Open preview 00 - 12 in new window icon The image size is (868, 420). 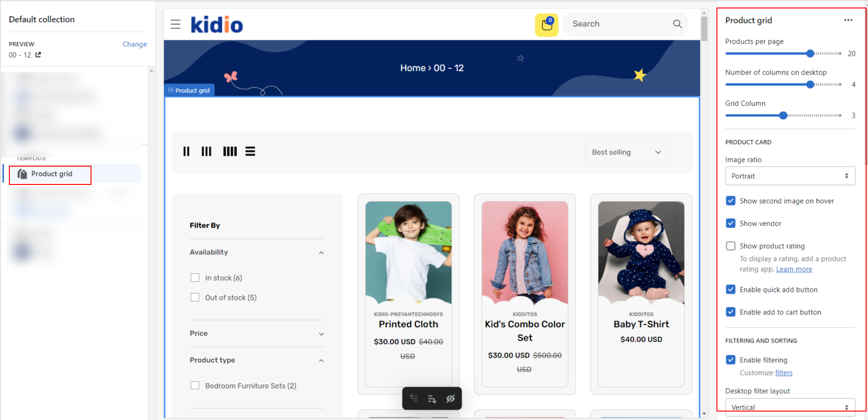click(x=38, y=55)
